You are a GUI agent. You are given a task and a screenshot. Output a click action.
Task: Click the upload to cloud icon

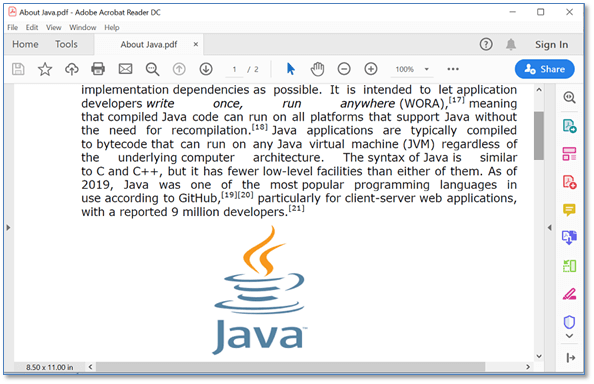(72, 69)
